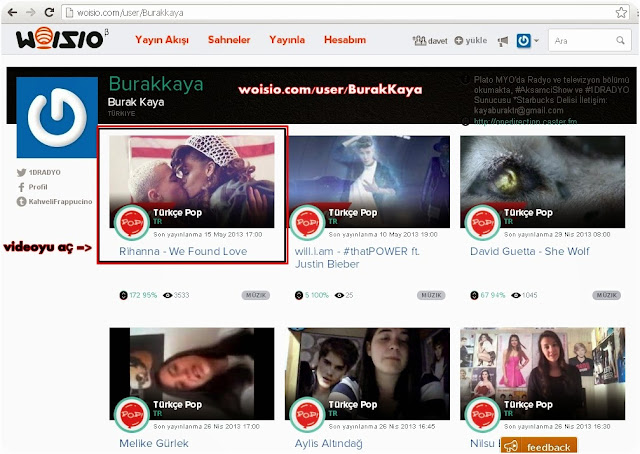This screenshot has height=454, width=640.
Task: Click the Pop channel badge on will.i.am card
Action: click(x=307, y=223)
